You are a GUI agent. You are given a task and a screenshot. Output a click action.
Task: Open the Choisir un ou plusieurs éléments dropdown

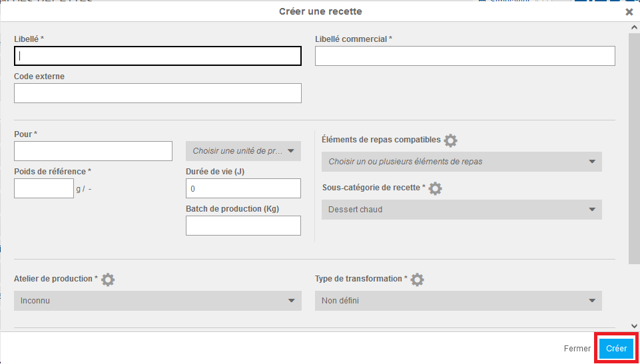[x=461, y=162]
